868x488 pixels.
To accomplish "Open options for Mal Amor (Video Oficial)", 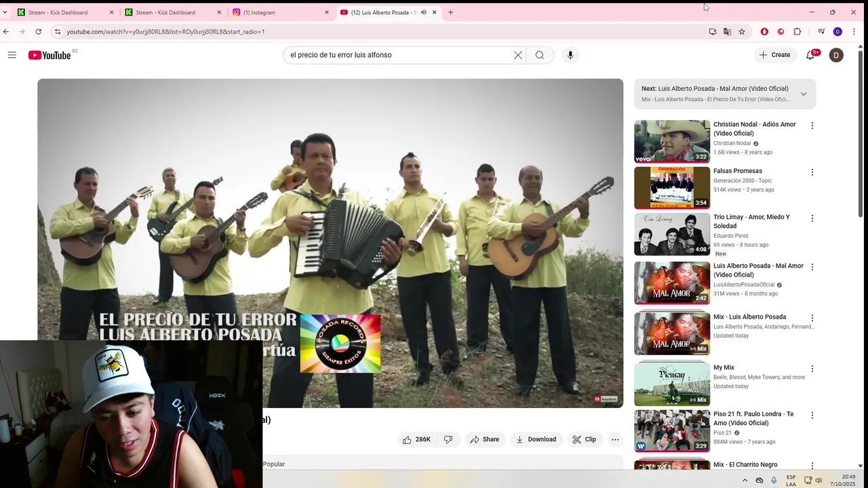I will (x=812, y=267).
